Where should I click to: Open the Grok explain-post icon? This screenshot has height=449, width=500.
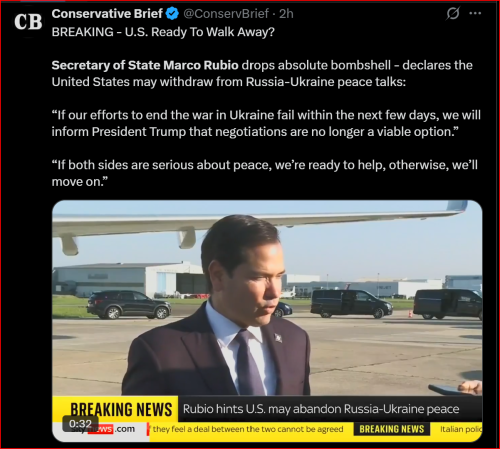pos(453,14)
